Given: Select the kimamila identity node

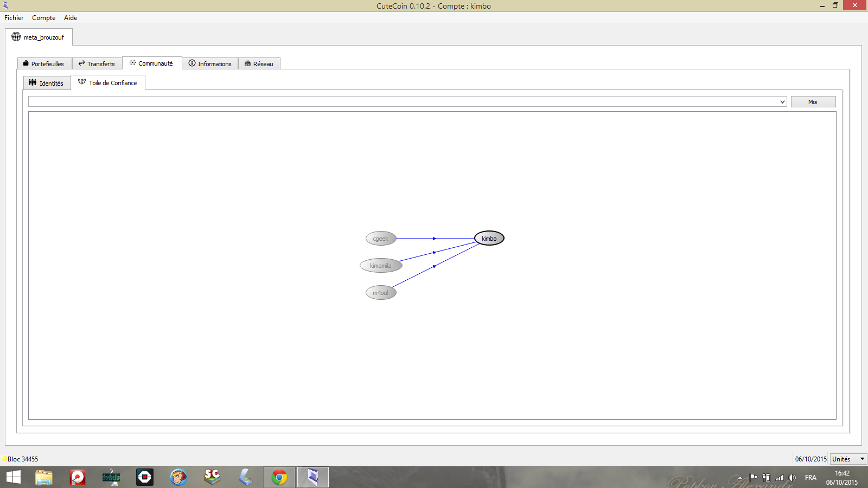Looking at the screenshot, I should tap(380, 266).
